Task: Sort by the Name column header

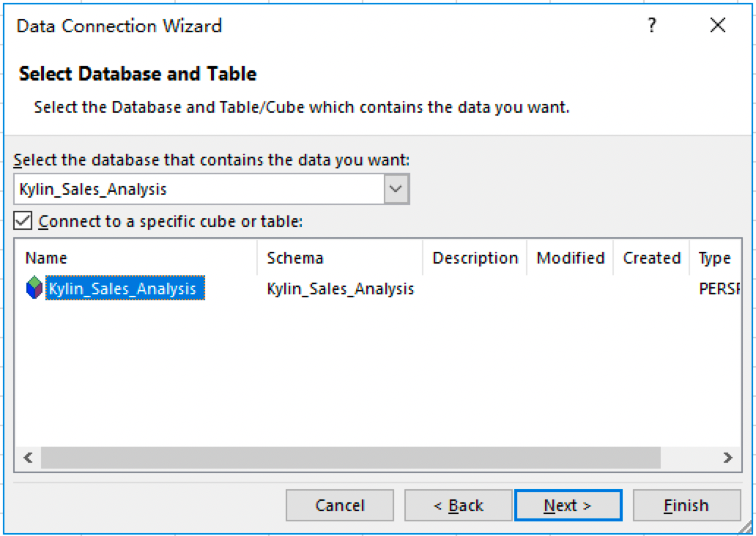Action: pos(46,258)
